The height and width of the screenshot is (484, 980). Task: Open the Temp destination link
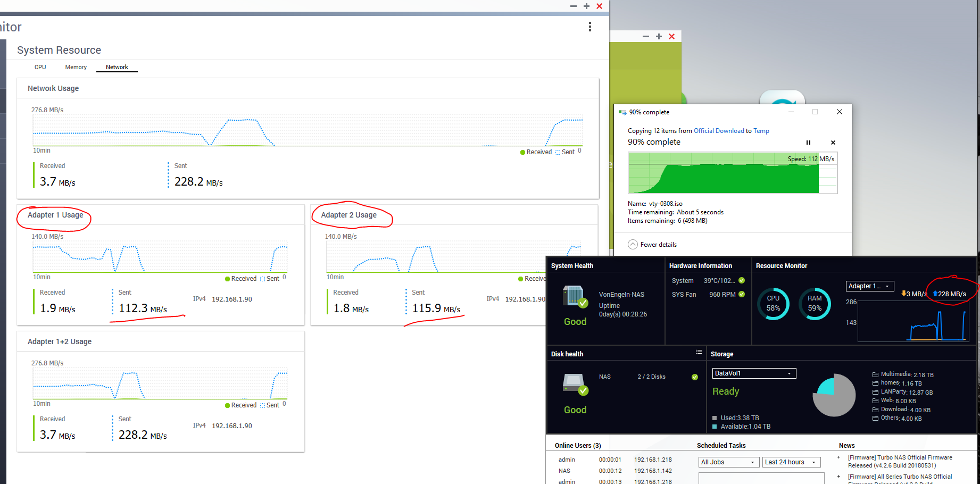point(761,131)
